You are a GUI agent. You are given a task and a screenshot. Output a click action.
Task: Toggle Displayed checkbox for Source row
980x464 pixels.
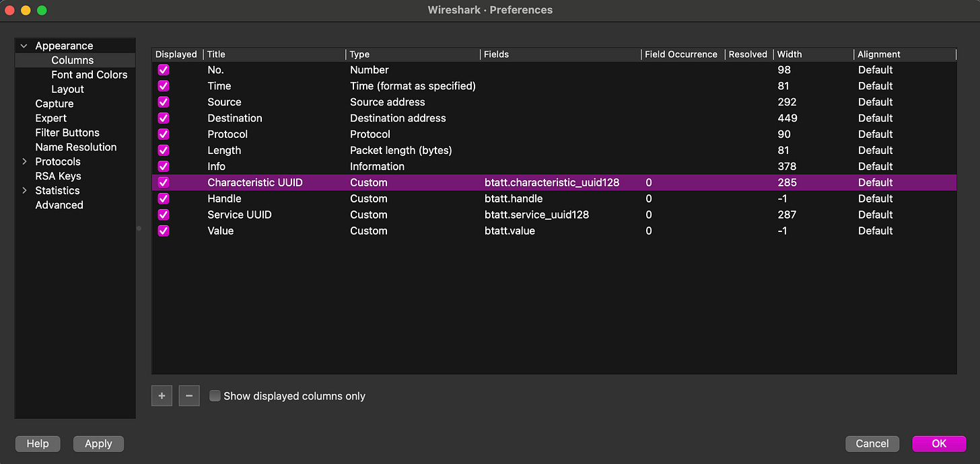[163, 102]
